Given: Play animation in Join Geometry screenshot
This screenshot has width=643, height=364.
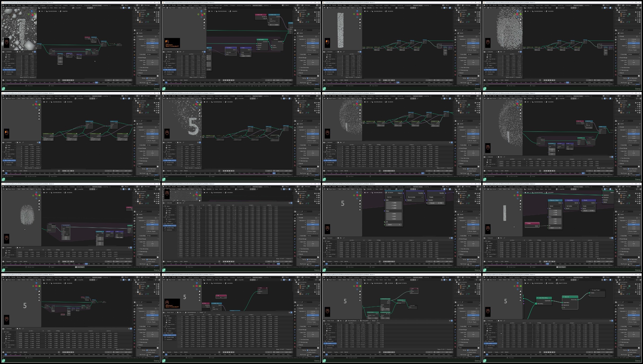Looking at the screenshot, I should coord(550,352).
